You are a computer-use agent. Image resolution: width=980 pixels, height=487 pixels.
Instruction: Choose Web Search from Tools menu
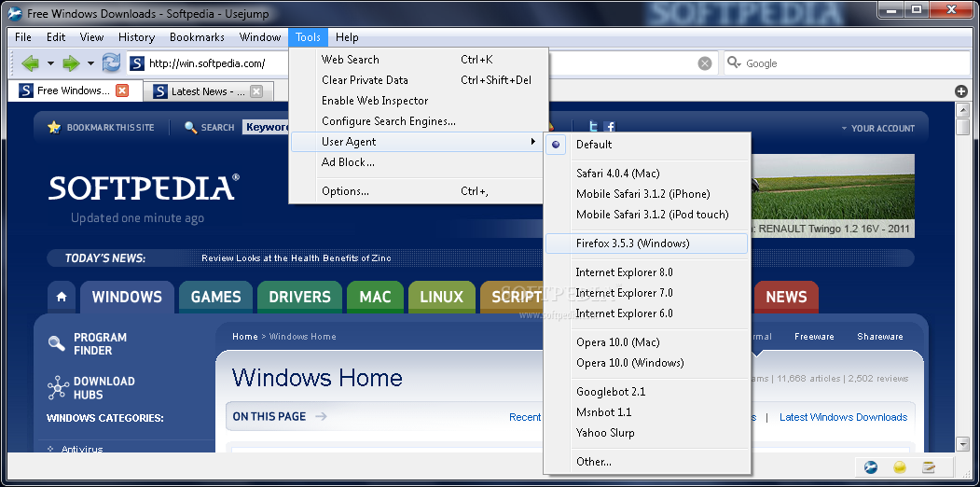click(418, 60)
